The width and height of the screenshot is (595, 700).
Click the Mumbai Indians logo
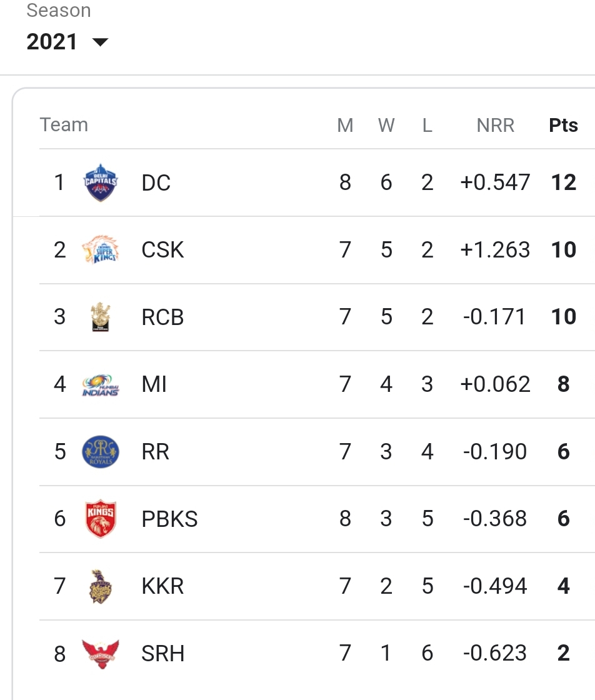[101, 385]
